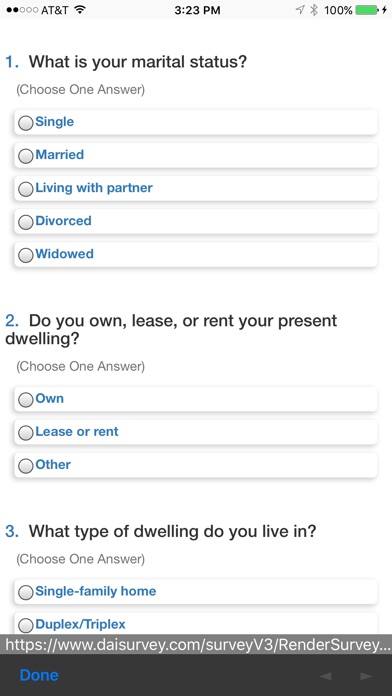Tap the Wi-Fi signal icon

(80, 9)
